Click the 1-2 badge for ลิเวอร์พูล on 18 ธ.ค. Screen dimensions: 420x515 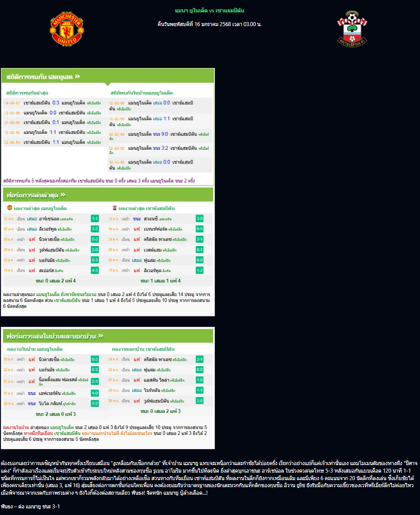click(x=199, y=270)
